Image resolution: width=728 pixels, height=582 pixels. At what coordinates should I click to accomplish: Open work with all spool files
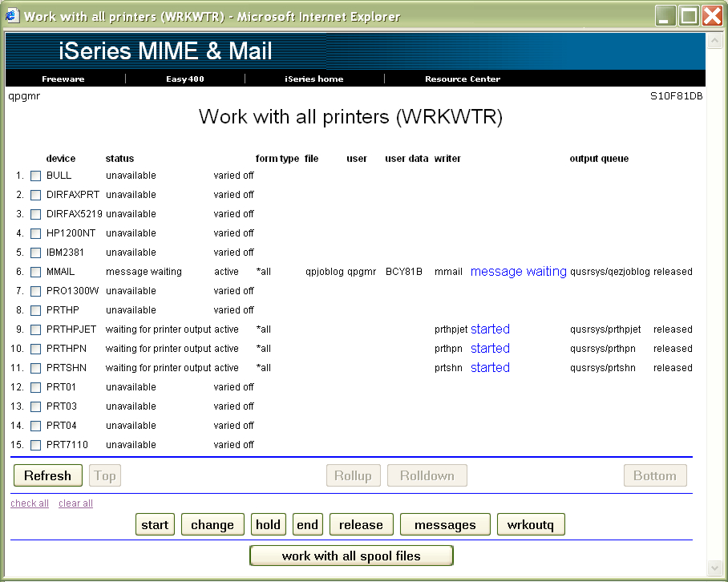pyautogui.click(x=351, y=556)
